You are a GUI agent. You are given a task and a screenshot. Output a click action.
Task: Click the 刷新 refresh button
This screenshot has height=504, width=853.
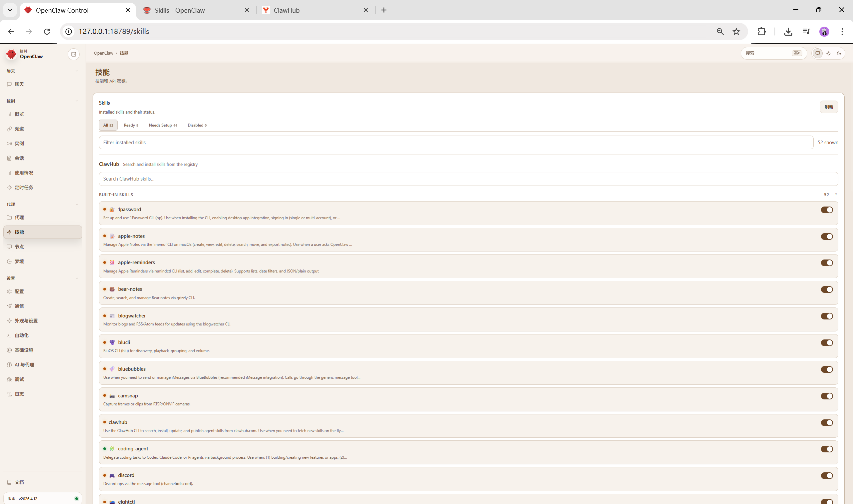828,107
